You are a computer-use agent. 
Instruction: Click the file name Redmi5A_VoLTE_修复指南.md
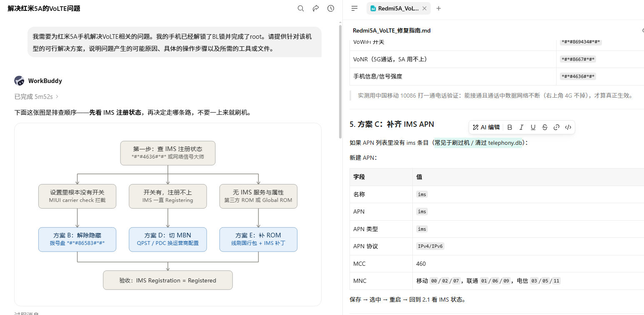392,30
